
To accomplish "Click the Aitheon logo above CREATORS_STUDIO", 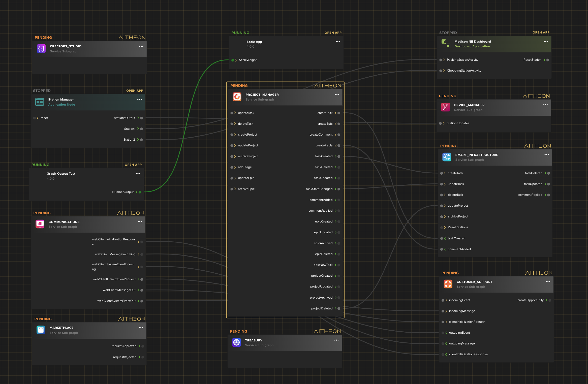I will point(132,38).
